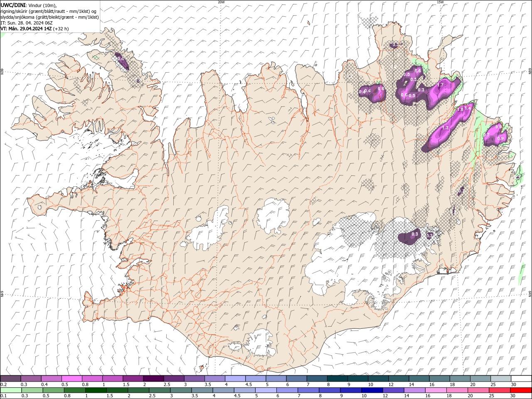Click the valid time 'VT: Mán. 29.04.2024 14Z'
Viewport: 532px width, 399px height.
coord(26,29)
